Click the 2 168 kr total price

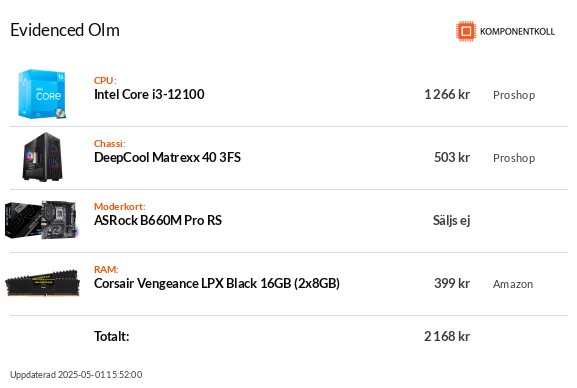coord(447,336)
